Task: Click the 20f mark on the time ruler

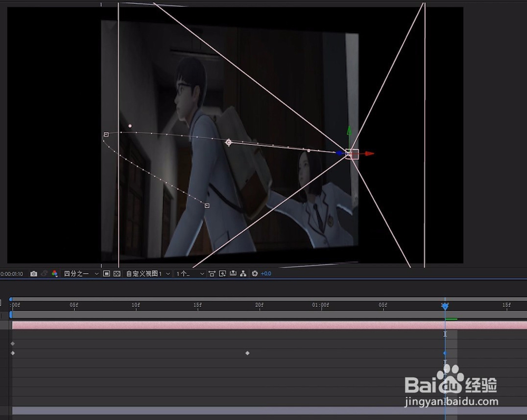Action: click(x=259, y=305)
